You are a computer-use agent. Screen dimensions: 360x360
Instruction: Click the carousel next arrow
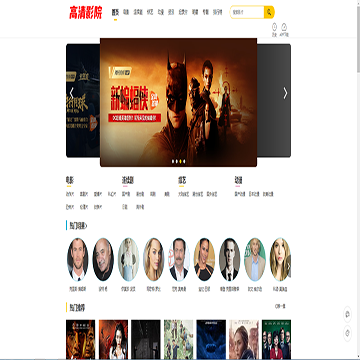(x=285, y=93)
